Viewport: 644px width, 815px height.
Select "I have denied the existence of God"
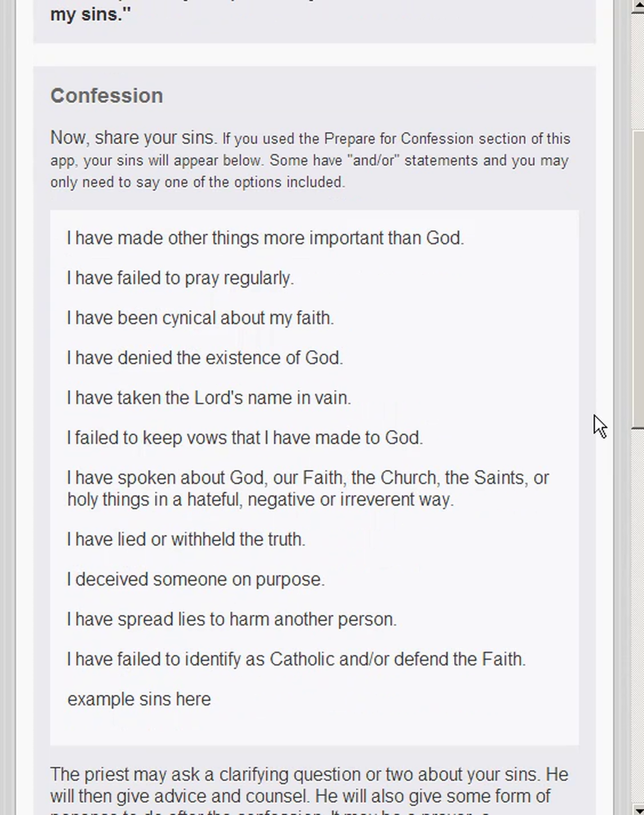pos(205,358)
